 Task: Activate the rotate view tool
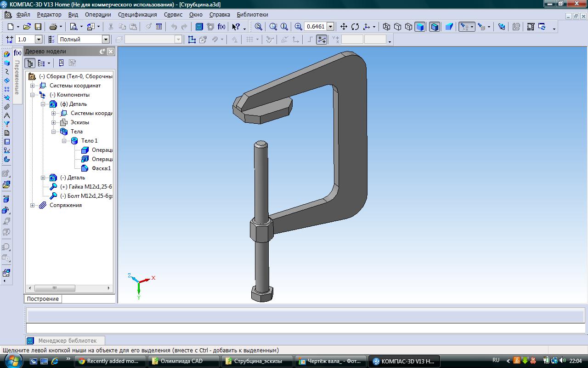(355, 27)
